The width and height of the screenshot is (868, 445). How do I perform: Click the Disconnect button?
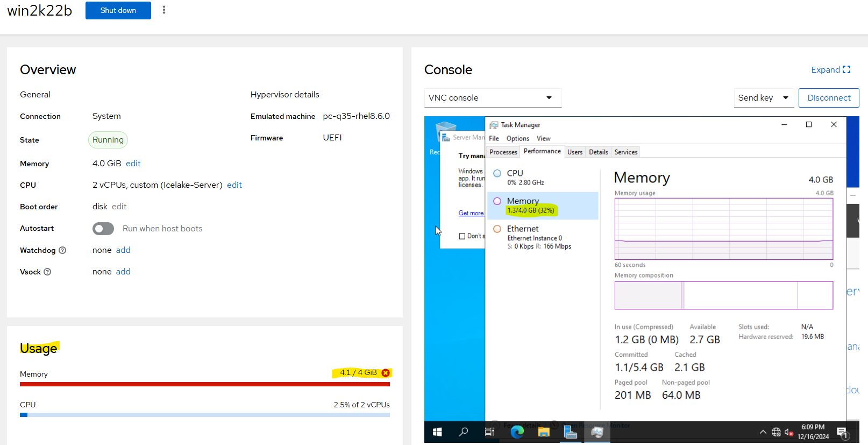829,98
